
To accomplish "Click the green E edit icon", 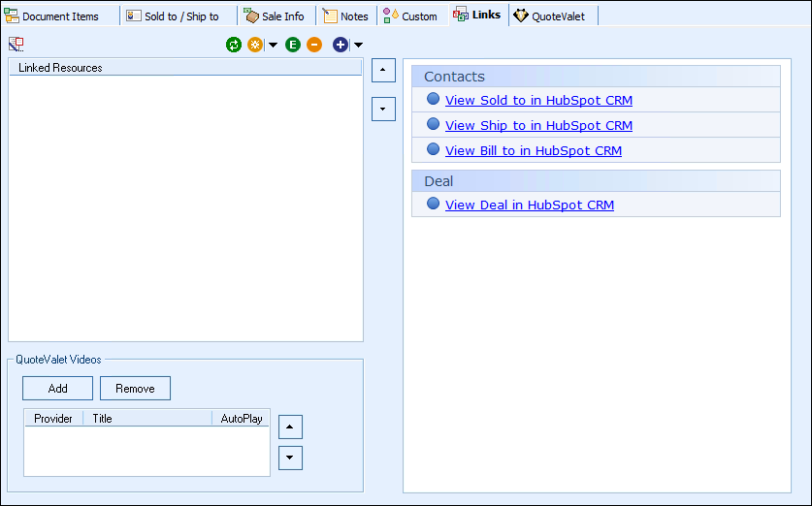I will tap(293, 45).
